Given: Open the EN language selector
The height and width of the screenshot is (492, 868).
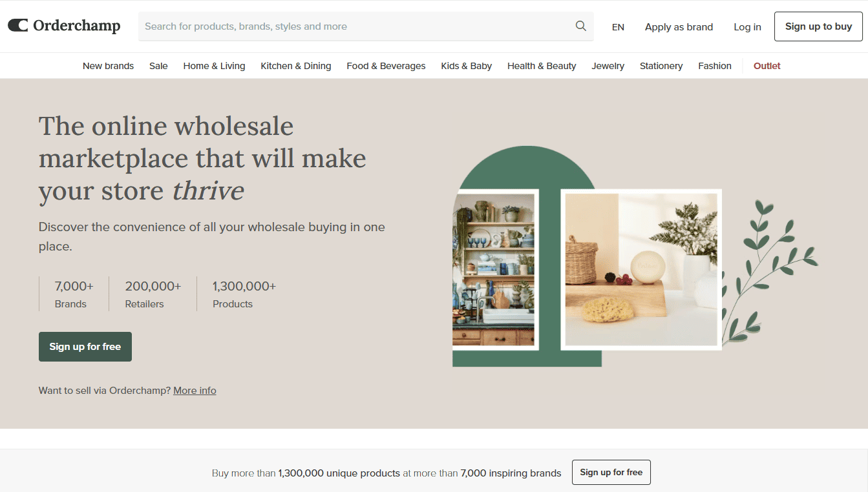Looking at the screenshot, I should tap(618, 27).
